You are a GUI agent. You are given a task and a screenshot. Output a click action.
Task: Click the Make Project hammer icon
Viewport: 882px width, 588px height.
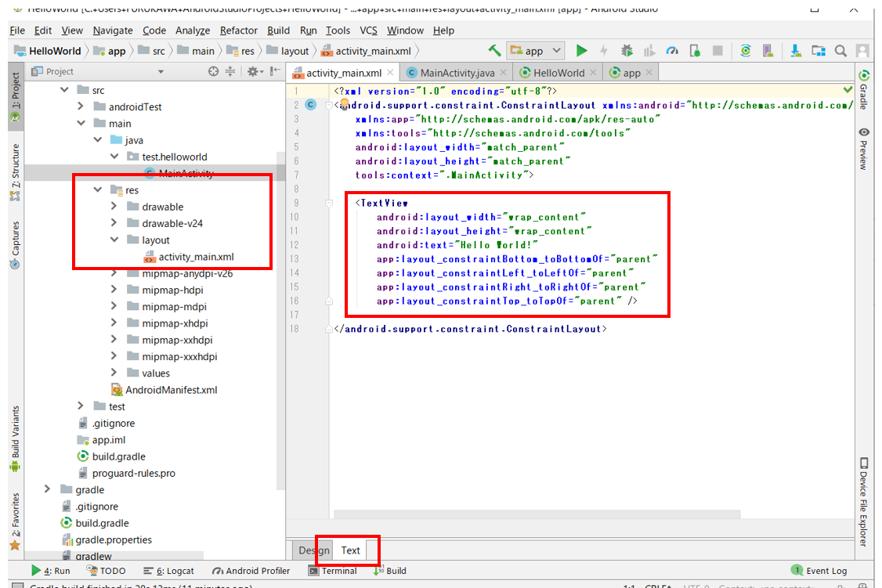tap(494, 51)
